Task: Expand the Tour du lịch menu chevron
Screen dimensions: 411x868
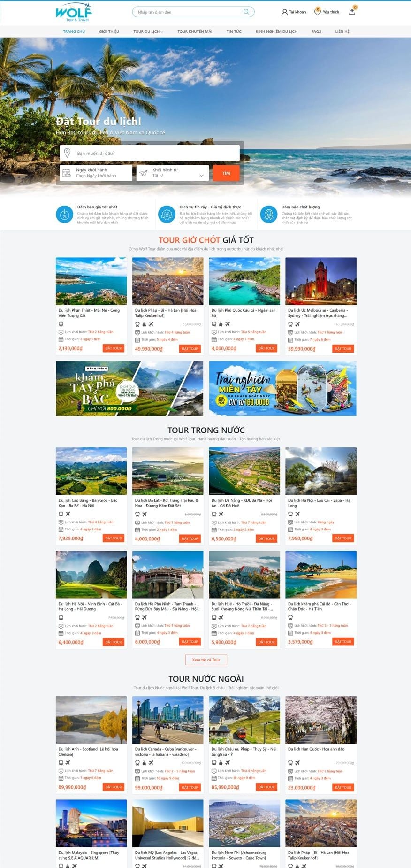Action: point(162,32)
